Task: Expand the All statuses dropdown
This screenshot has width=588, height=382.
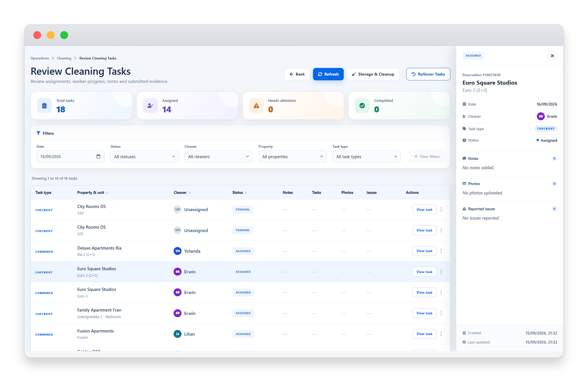Action: click(144, 156)
